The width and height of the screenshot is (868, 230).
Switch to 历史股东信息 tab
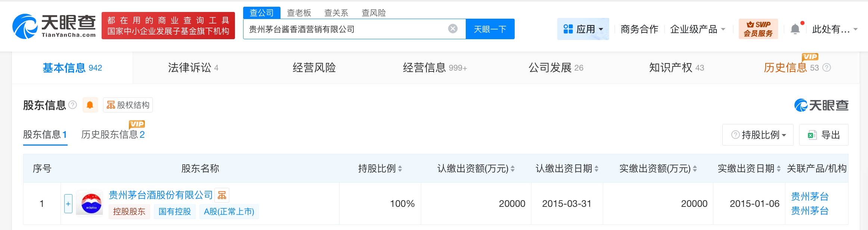tap(113, 134)
